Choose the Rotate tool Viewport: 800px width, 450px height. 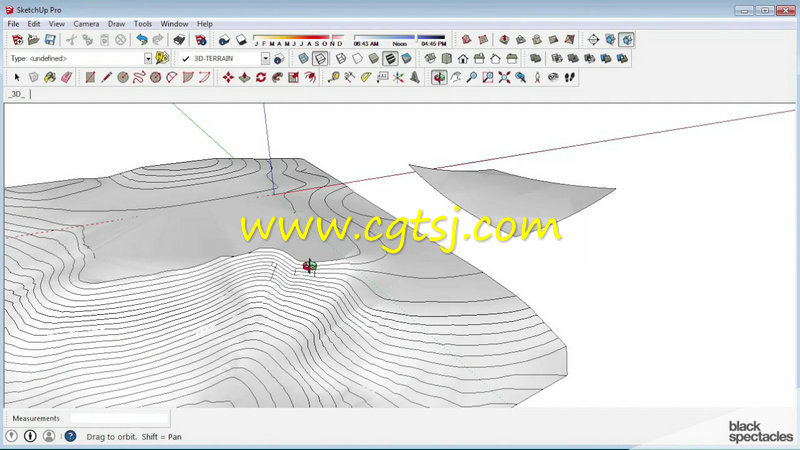[x=261, y=77]
